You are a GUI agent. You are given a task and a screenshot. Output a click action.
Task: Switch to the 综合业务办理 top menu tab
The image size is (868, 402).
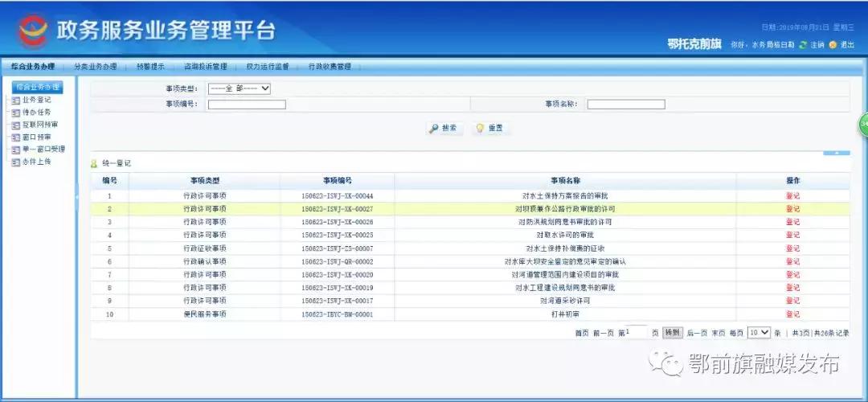[x=33, y=67]
